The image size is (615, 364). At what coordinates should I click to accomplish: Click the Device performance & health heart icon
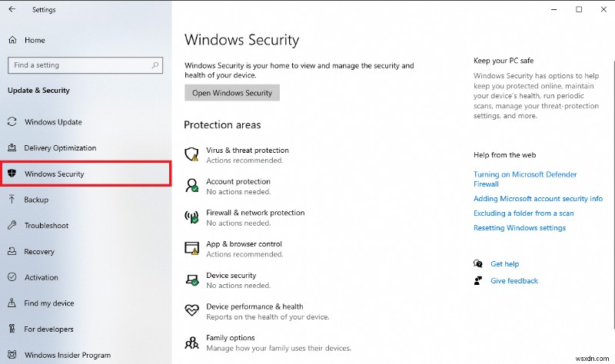point(192,310)
